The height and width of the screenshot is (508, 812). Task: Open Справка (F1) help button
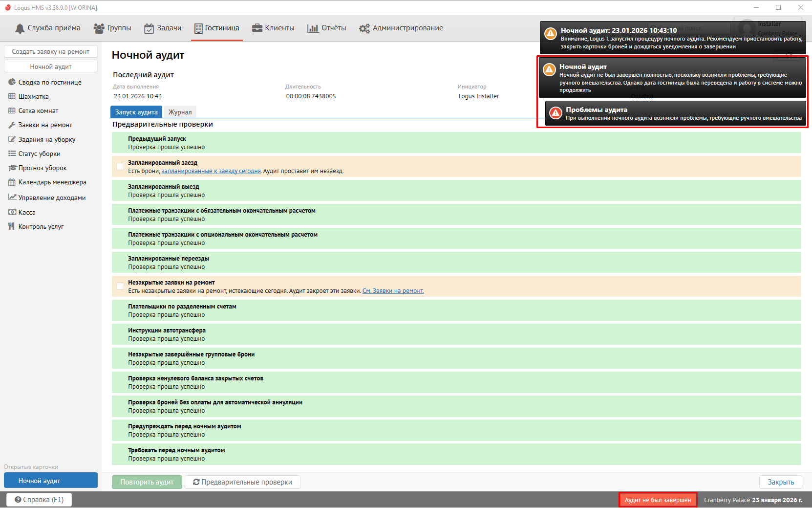[x=39, y=500]
